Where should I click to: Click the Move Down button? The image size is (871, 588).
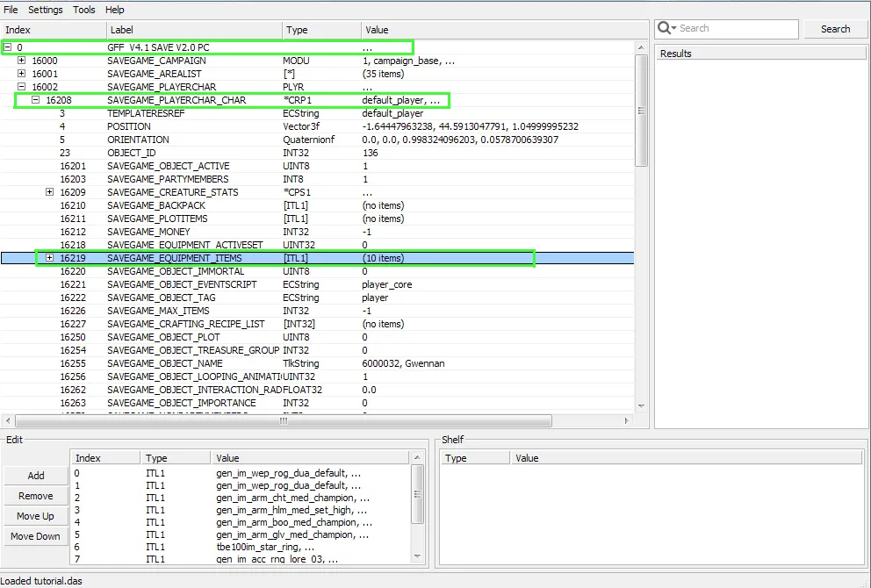click(x=36, y=536)
